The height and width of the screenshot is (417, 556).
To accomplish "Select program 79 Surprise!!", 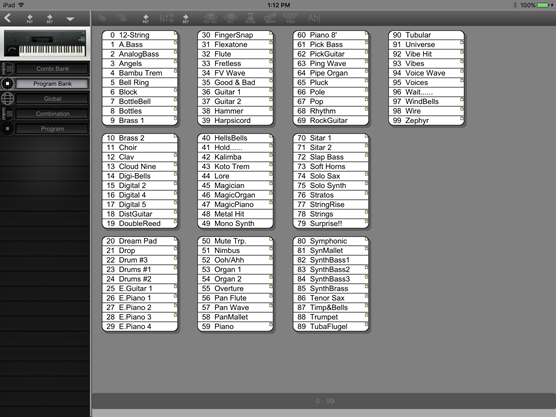I will coord(331,224).
